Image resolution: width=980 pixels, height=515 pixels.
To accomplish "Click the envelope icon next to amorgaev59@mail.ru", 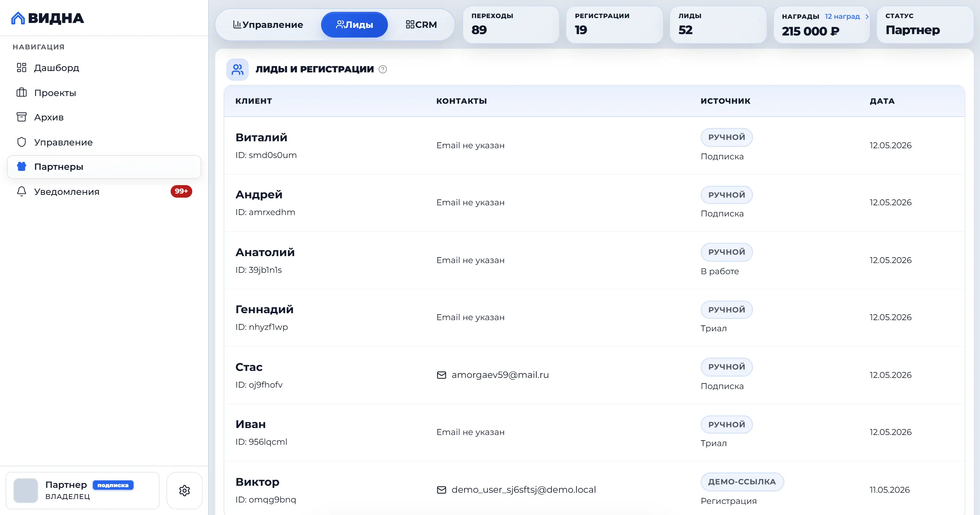I will [441, 375].
